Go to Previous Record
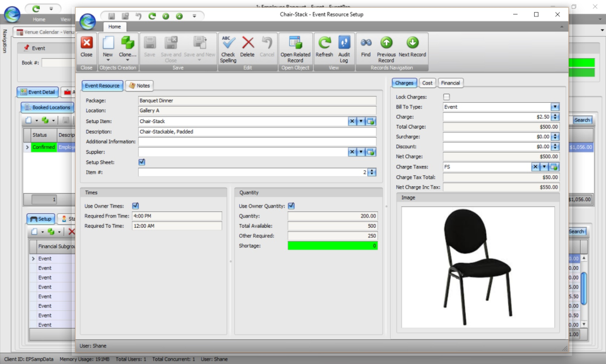Screen dimensions: 606x364 (x=386, y=49)
